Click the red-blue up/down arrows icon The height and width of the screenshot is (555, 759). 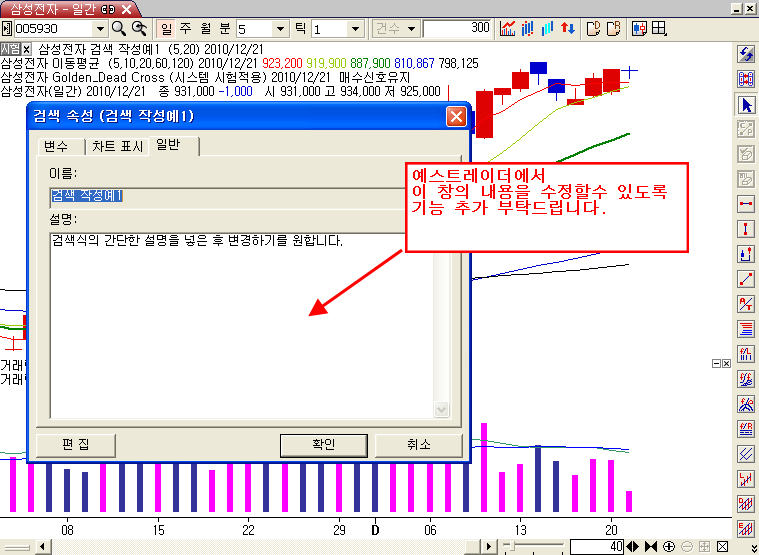tap(567, 28)
